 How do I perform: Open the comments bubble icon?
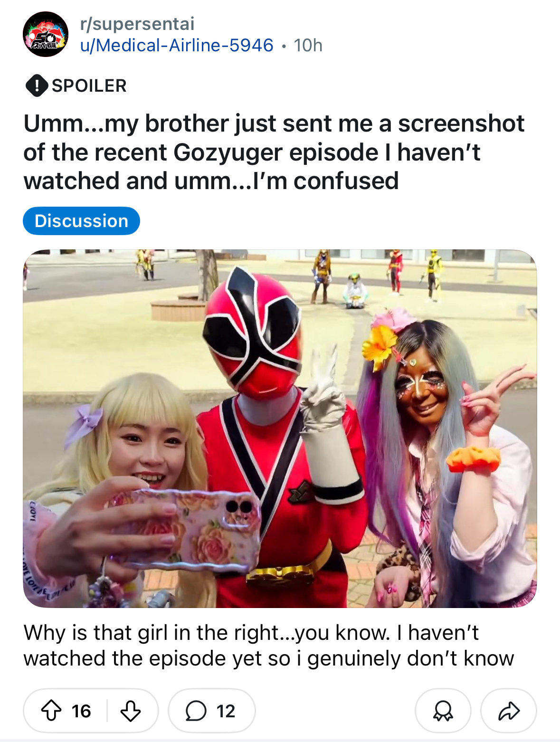[x=196, y=711]
